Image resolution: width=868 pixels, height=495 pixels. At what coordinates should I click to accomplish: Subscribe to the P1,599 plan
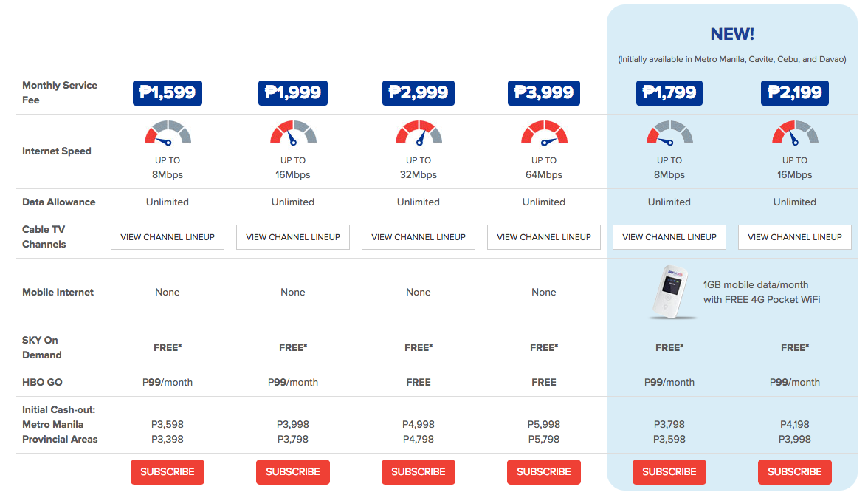[x=168, y=472]
